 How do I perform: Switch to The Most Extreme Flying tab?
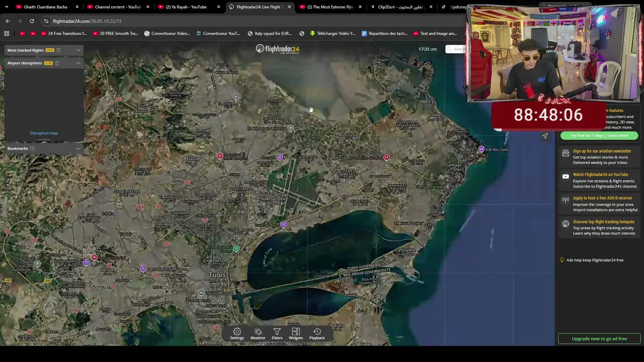pos(331,7)
